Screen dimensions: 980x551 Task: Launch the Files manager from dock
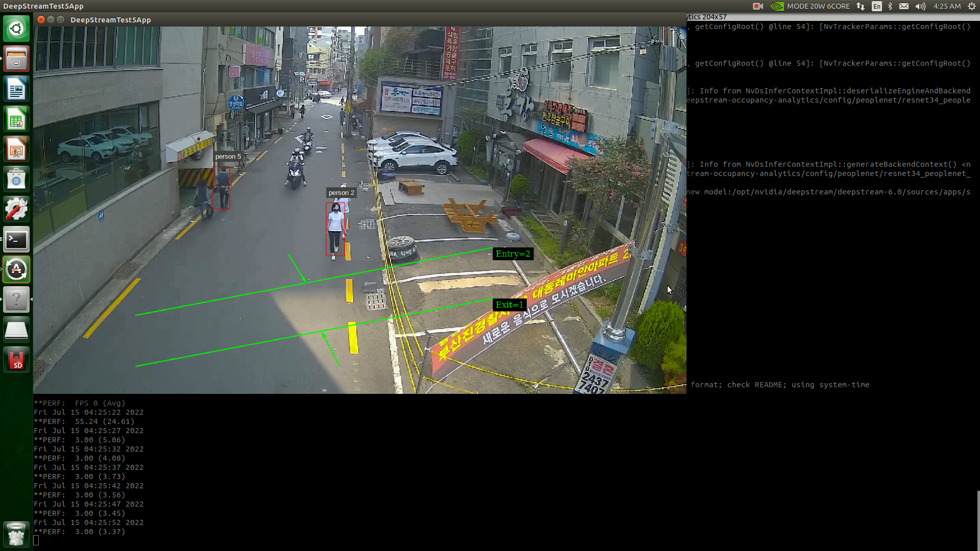pos(16,59)
